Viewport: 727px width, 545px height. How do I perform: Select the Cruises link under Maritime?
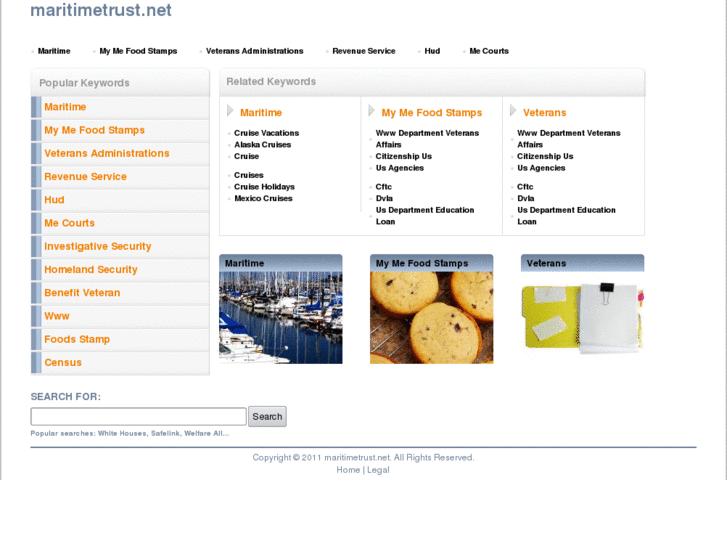click(x=249, y=175)
